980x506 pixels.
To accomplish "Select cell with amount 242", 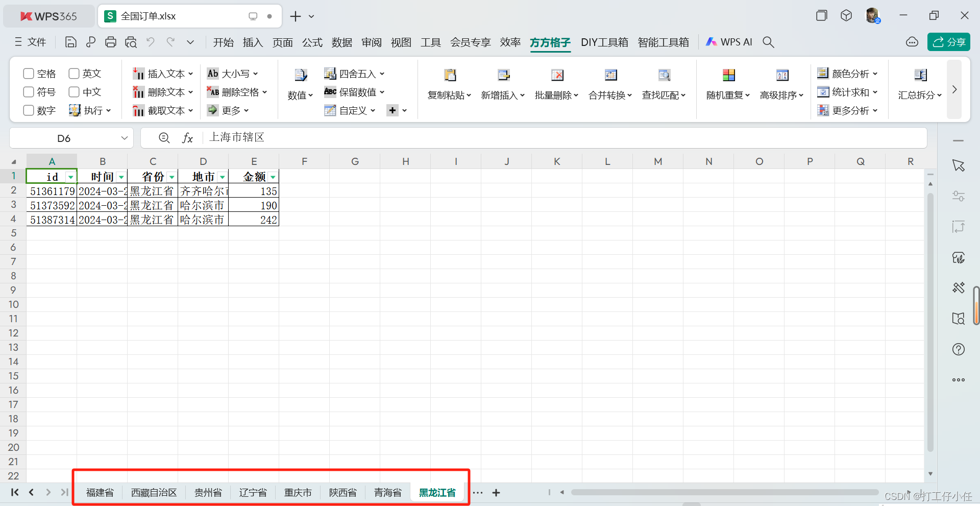I will point(254,220).
